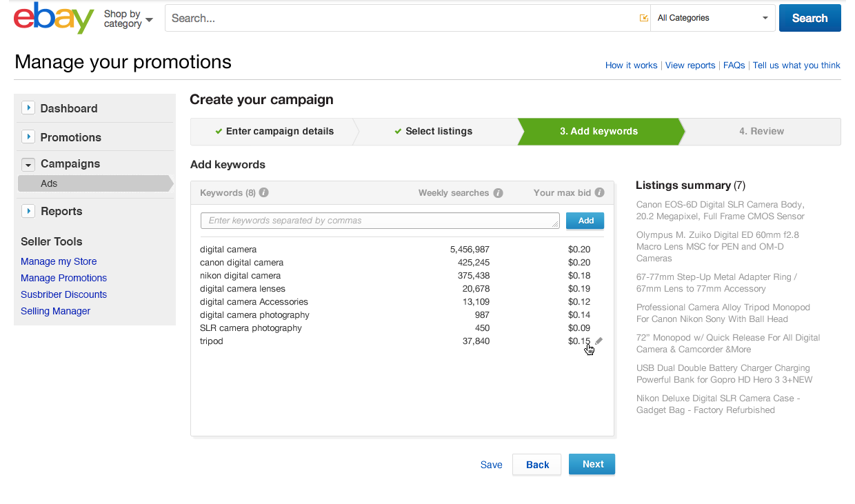
Task: Click the pencil edit icon beside tripod bid
Action: tap(599, 341)
